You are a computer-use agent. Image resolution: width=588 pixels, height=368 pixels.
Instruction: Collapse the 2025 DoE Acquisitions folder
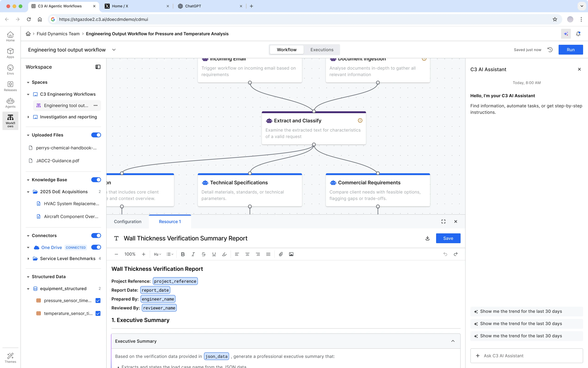tap(28, 192)
